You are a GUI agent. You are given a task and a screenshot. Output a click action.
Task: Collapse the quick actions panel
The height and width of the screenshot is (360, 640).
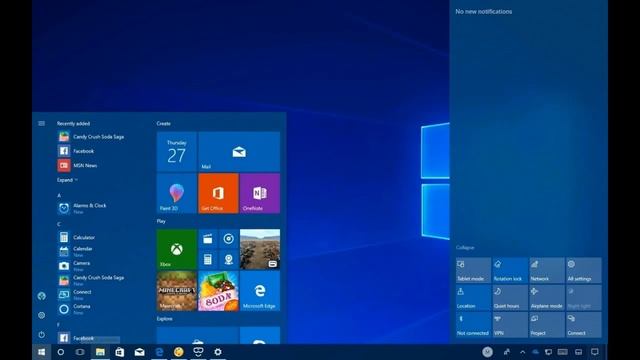(x=465, y=247)
